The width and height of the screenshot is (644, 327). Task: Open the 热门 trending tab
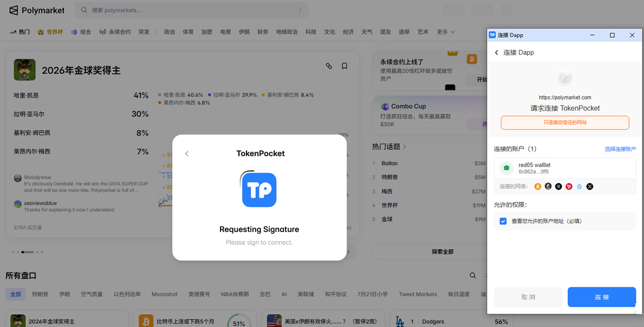(x=20, y=32)
